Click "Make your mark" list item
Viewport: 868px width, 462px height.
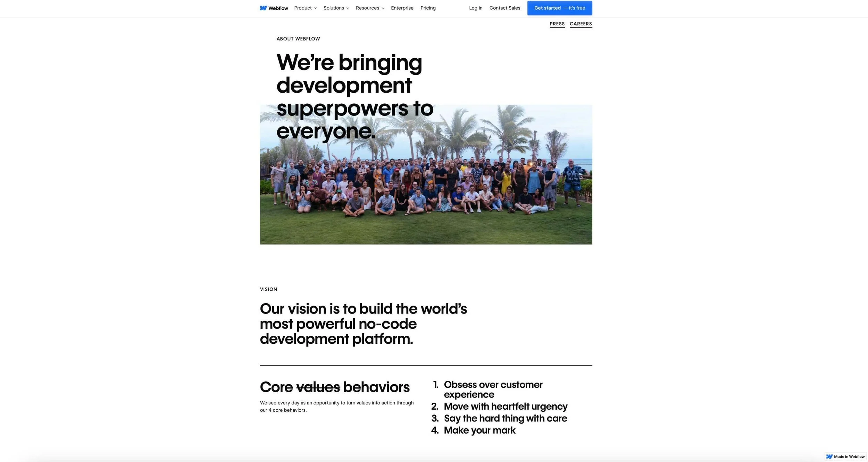pyautogui.click(x=479, y=430)
